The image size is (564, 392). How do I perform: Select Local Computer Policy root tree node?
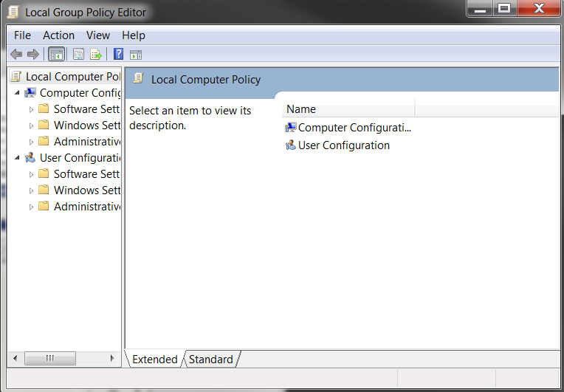pos(72,77)
